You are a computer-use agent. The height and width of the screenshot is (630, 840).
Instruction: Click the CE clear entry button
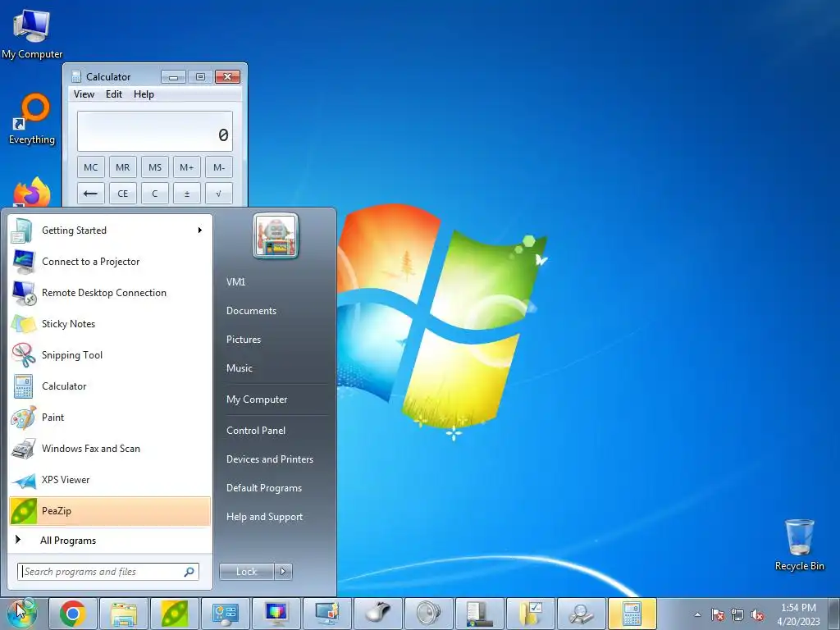(123, 194)
